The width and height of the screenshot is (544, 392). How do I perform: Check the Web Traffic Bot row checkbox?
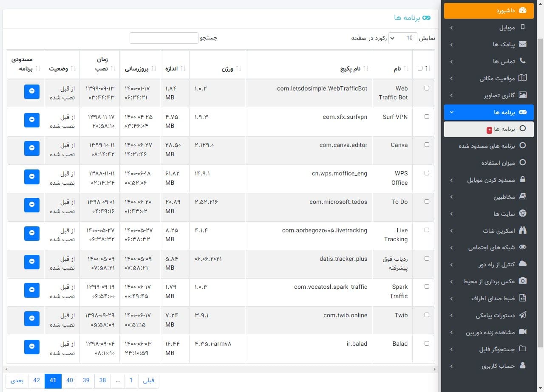pyautogui.click(x=427, y=88)
